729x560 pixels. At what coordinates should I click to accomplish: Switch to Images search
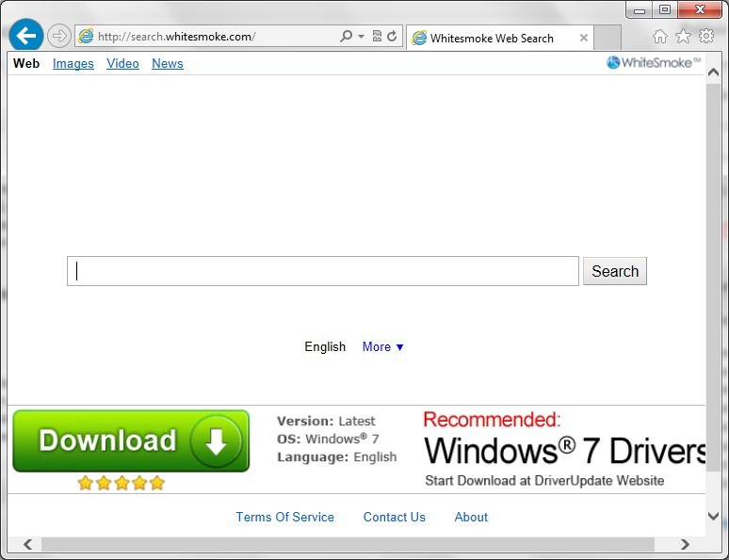73,64
